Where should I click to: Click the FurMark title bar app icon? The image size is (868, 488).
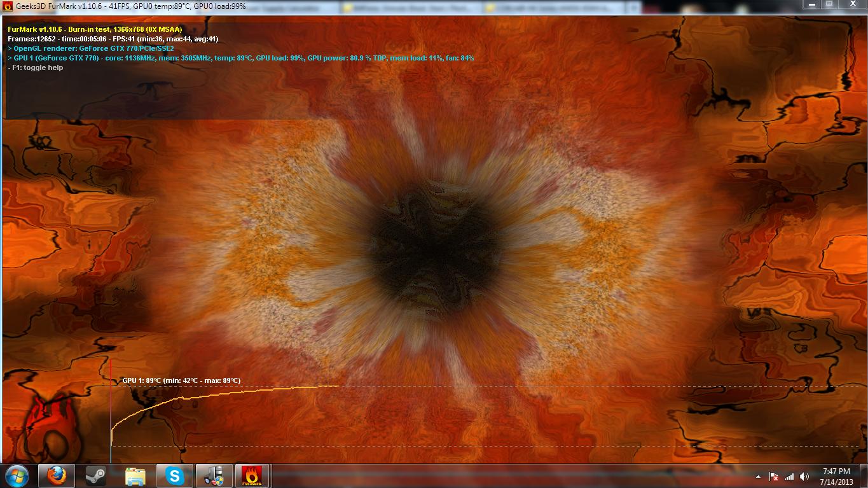coord(8,6)
